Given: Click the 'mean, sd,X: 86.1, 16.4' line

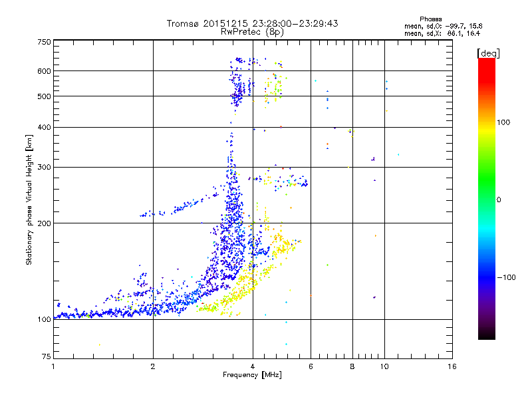Looking at the screenshot, I should coord(442,33).
